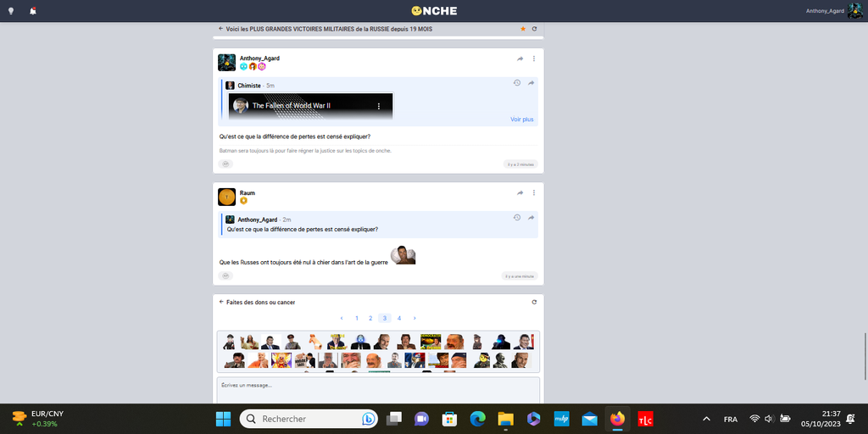Jump to the quoted Anthony_Agard message arrow

pos(531,218)
